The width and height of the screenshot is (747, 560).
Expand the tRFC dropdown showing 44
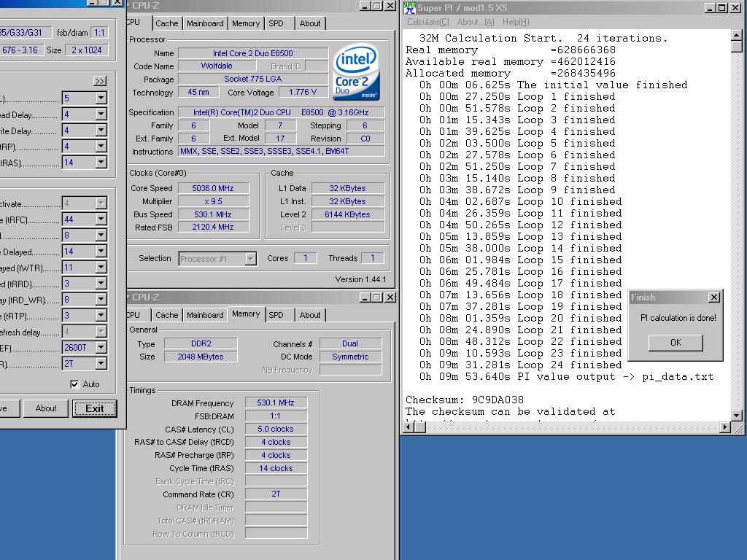101,219
